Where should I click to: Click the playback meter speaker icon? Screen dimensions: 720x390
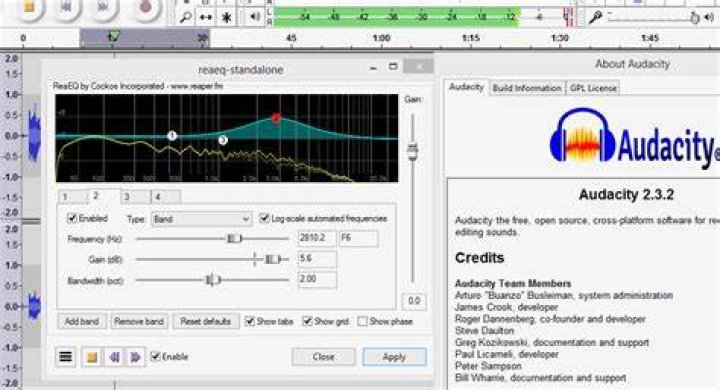coord(255,17)
